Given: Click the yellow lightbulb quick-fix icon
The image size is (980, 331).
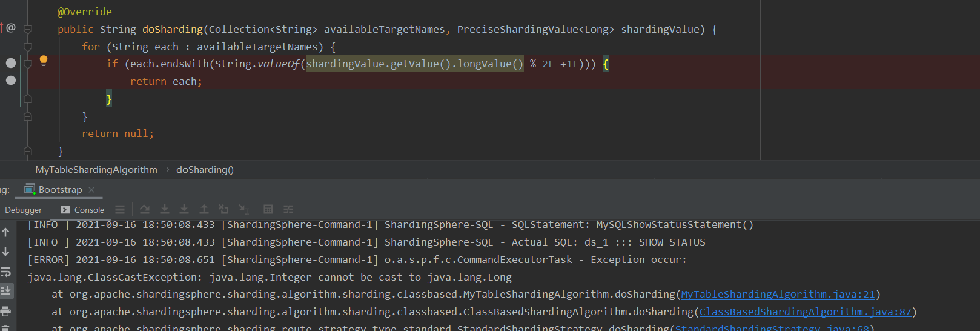Looking at the screenshot, I should click(44, 61).
